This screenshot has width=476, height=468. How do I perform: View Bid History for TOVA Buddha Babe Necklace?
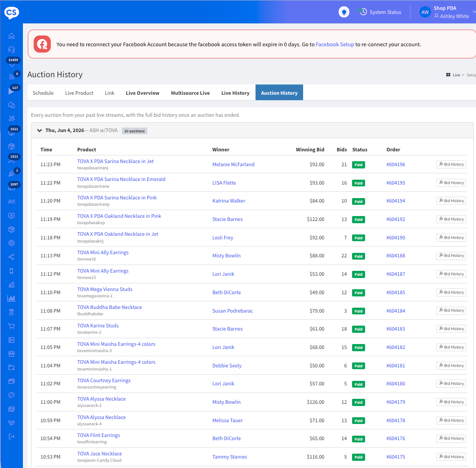[x=451, y=310]
